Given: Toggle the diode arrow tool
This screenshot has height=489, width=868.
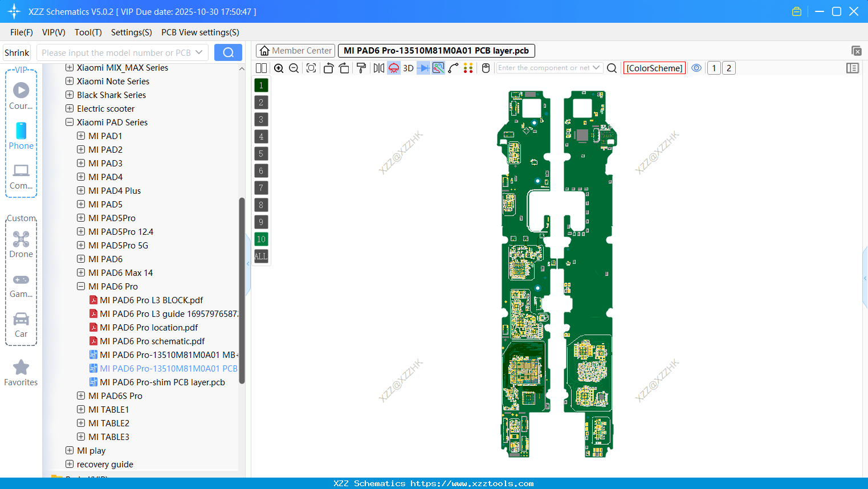Looking at the screenshot, I should point(423,68).
